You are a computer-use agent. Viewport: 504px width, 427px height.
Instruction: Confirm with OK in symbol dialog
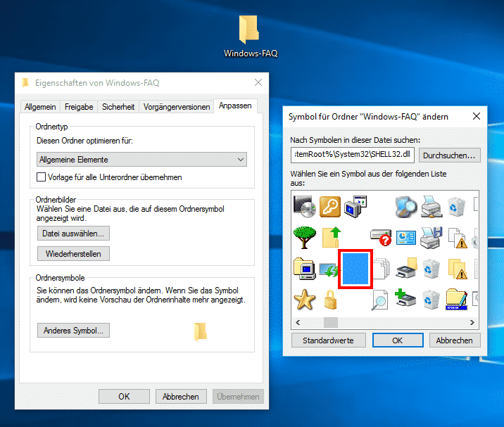point(398,340)
